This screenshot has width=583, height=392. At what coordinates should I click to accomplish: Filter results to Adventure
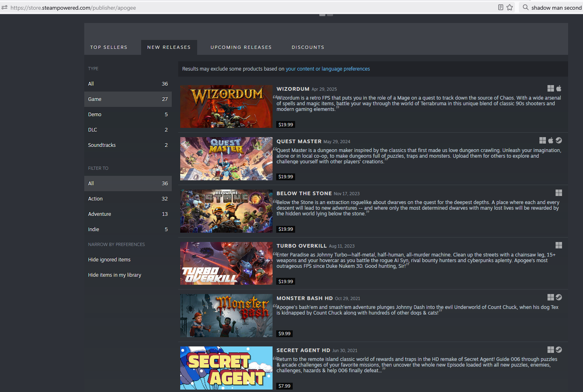point(128,214)
